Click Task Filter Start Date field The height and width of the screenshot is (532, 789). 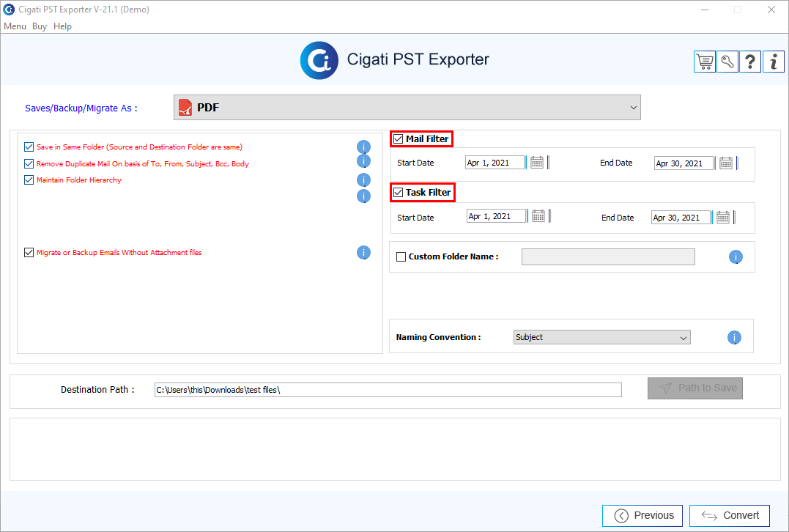(497, 216)
